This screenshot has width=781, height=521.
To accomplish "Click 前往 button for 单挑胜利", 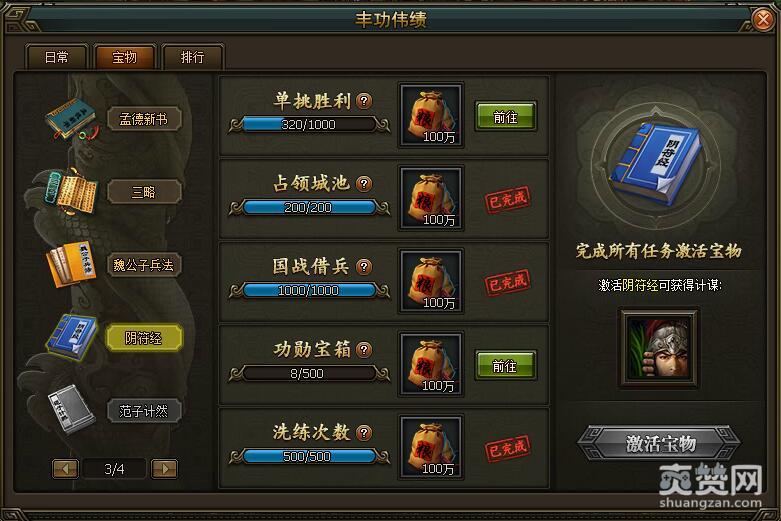I will coord(506,117).
